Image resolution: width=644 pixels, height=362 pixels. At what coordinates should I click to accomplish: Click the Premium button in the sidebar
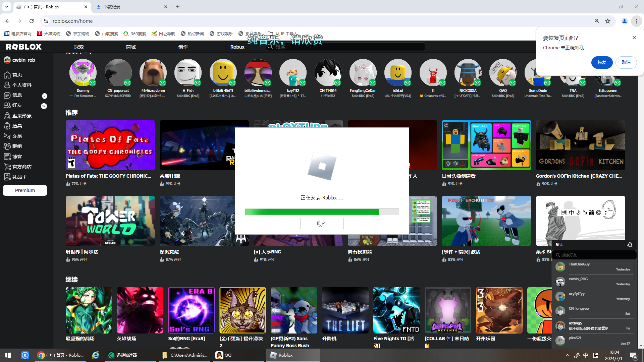[25, 190]
